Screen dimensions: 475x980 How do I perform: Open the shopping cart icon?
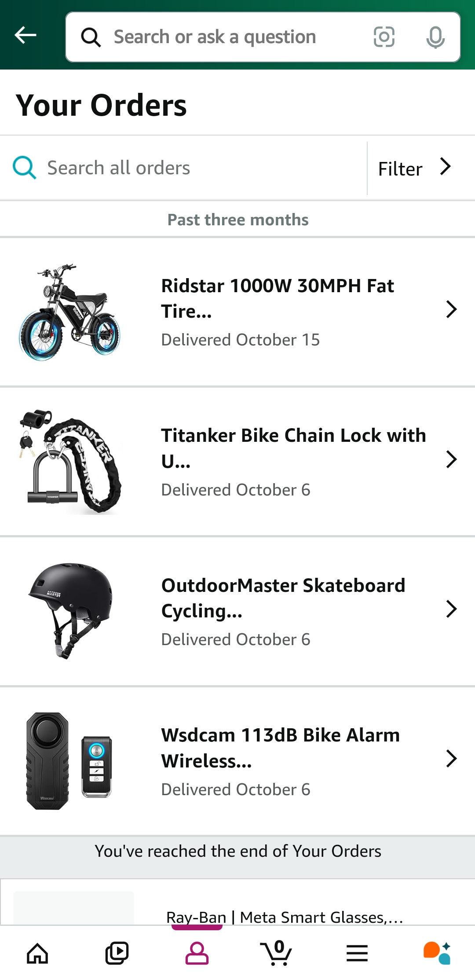(x=276, y=954)
